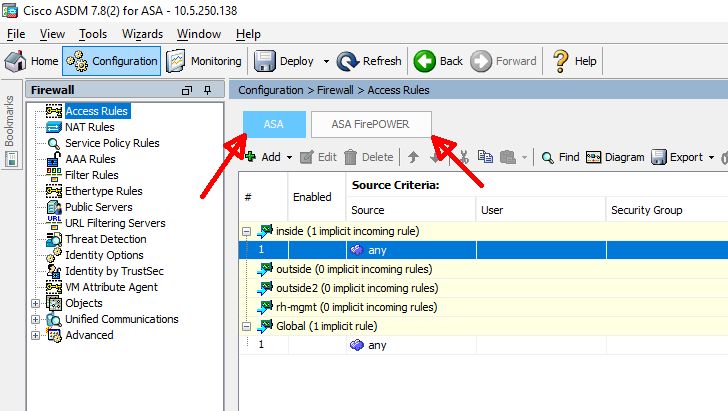Click the VM Attribute Agent icon

[54, 287]
